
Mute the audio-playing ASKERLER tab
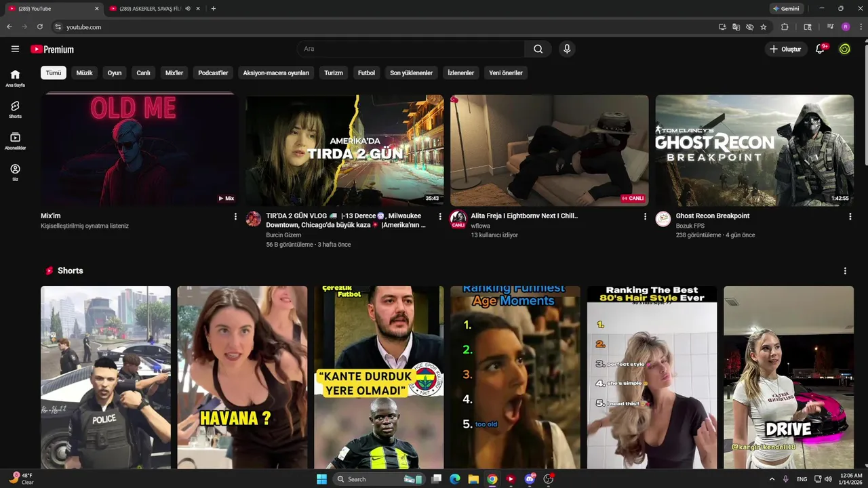[x=187, y=9]
